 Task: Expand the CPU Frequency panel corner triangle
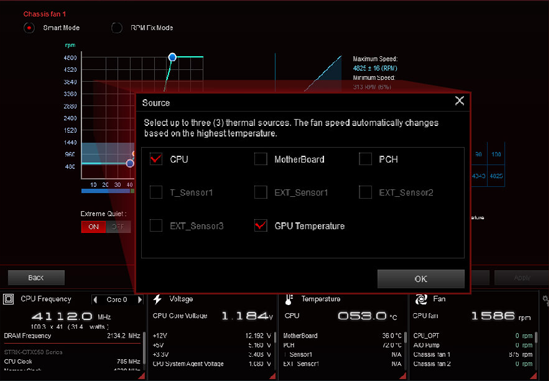tap(141, 376)
